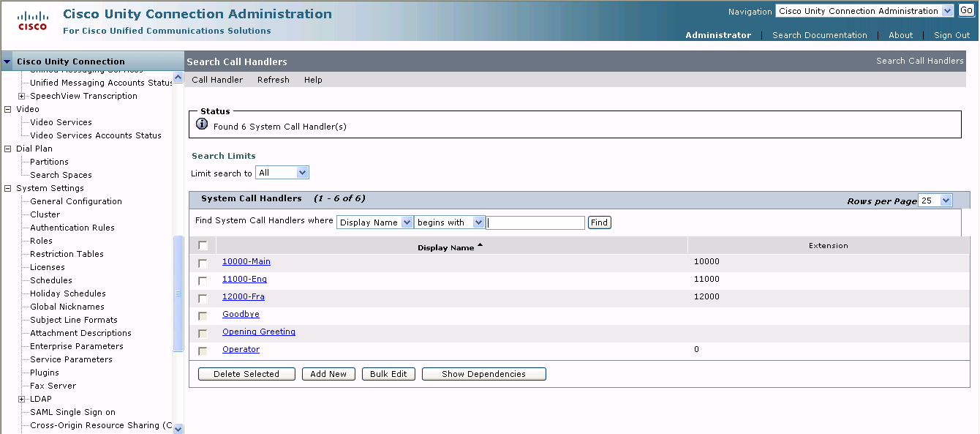
Task: Open Cluster under System Settings
Action: (x=45, y=214)
